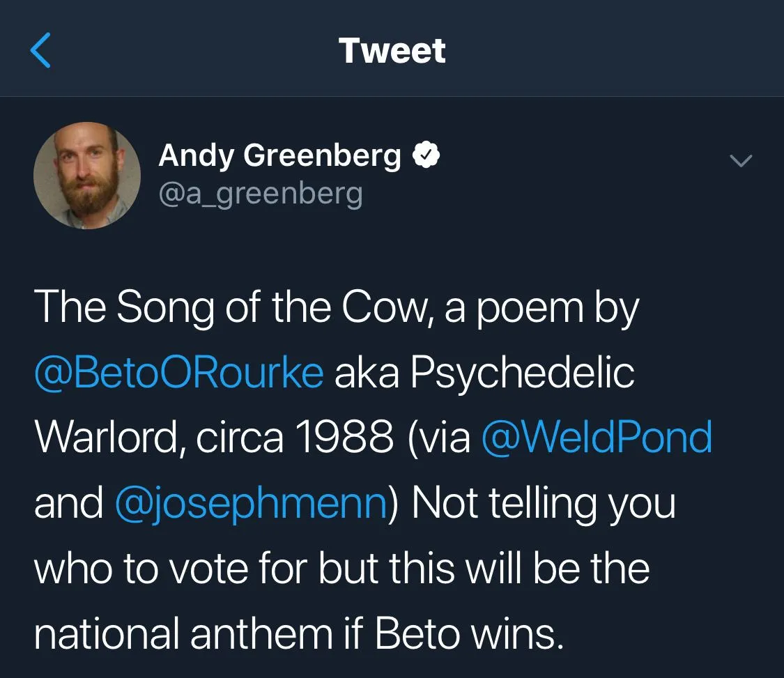Viewport: 784px width, 678px height.
Task: Click "Not telling you" in the tweet
Action: coord(544,502)
